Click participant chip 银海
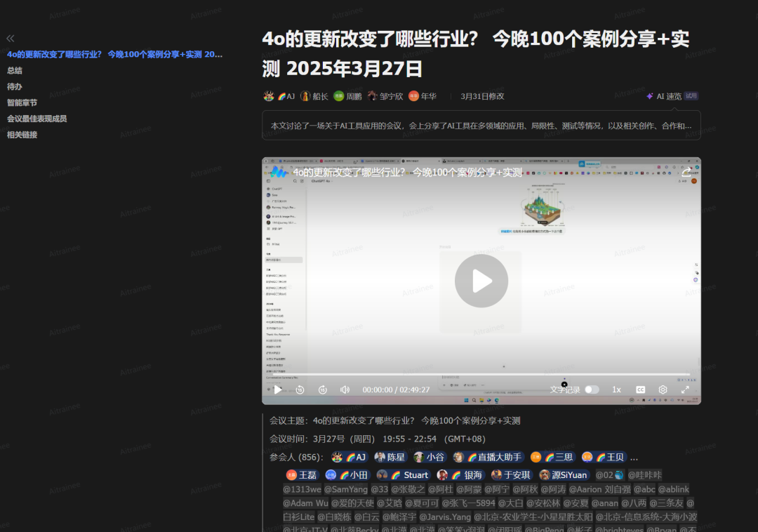This screenshot has width=758, height=532. [460, 475]
